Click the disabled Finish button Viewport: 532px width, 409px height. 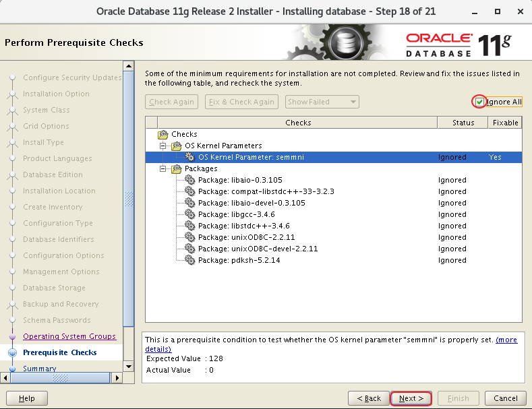(x=458, y=398)
